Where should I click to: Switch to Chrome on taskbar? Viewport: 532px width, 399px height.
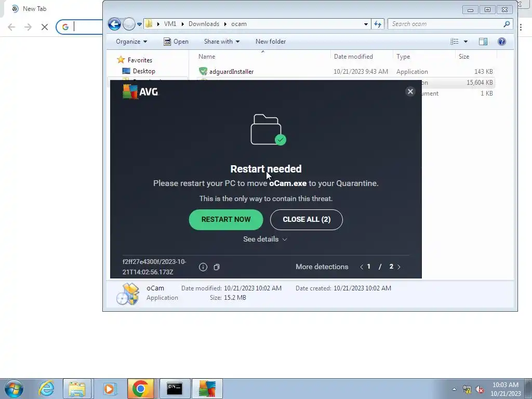point(141,389)
